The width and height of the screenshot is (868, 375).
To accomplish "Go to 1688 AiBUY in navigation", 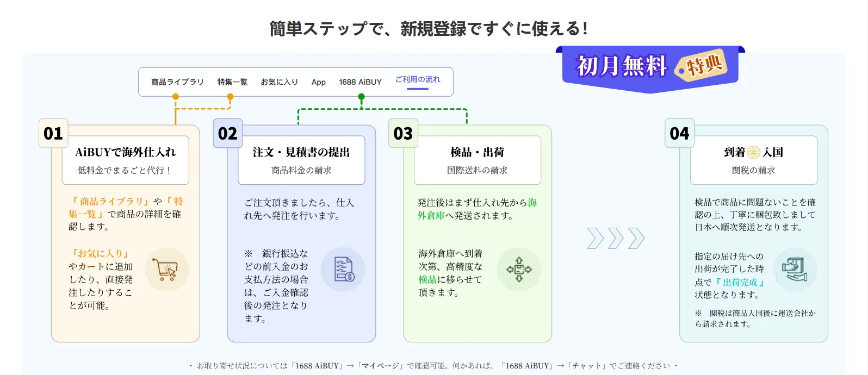I will pyautogui.click(x=360, y=82).
